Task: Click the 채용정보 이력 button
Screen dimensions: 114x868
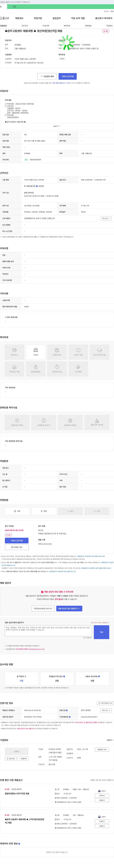Action: tap(102, 749)
